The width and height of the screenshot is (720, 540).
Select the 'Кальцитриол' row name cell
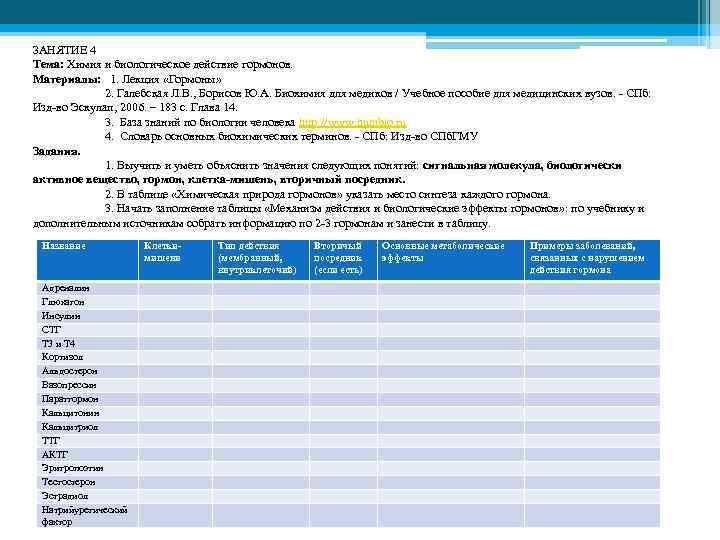87,427
